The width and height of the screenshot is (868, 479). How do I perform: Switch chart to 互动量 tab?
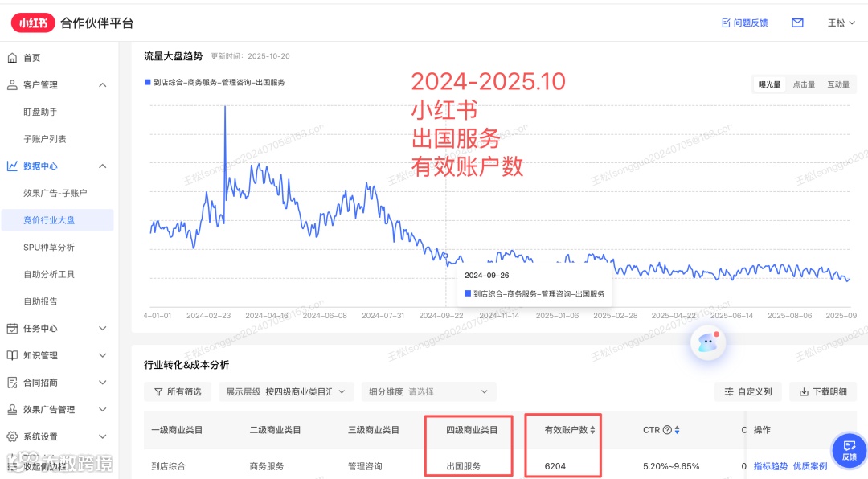coord(838,84)
